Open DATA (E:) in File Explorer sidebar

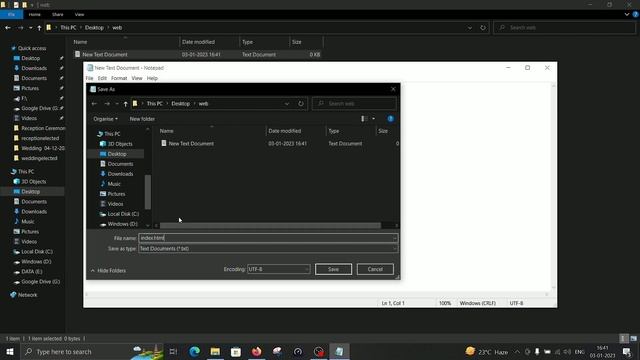pyautogui.click(x=31, y=272)
